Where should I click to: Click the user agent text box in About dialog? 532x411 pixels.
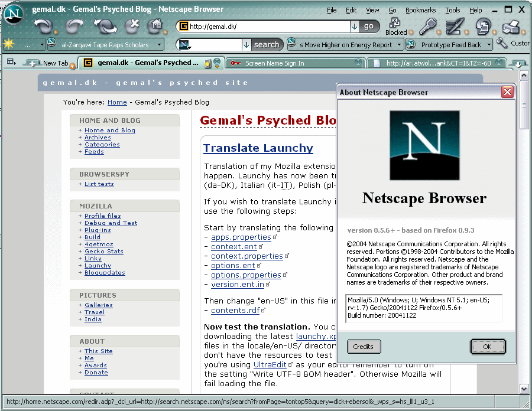point(424,308)
